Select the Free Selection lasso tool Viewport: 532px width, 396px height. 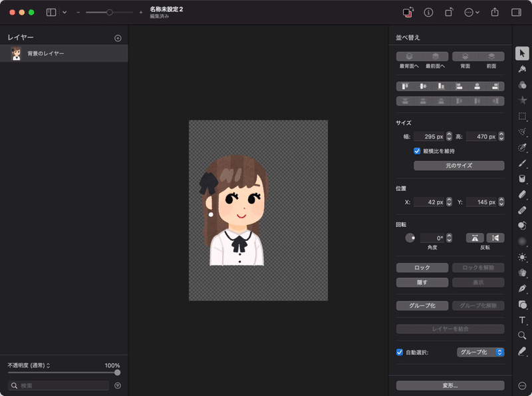coord(522,132)
